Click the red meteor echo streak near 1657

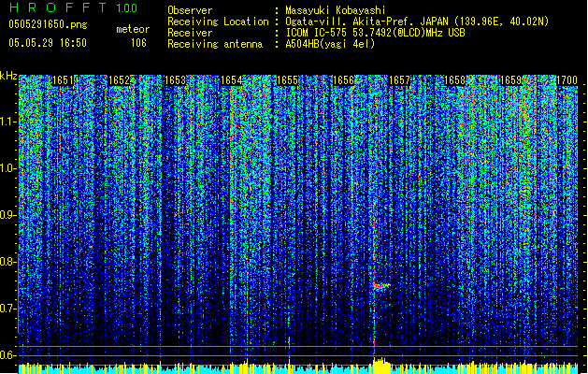pyautogui.click(x=381, y=286)
